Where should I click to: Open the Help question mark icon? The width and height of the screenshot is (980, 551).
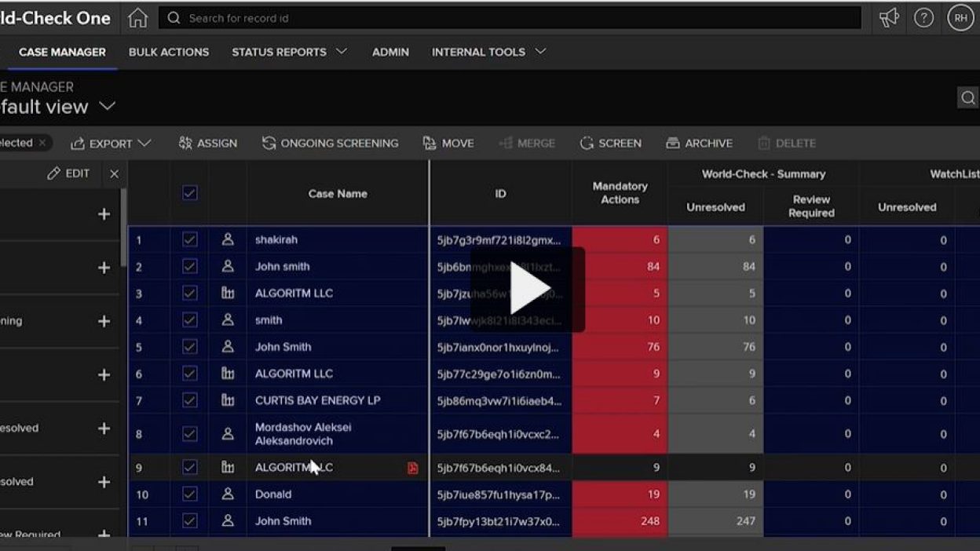[924, 18]
